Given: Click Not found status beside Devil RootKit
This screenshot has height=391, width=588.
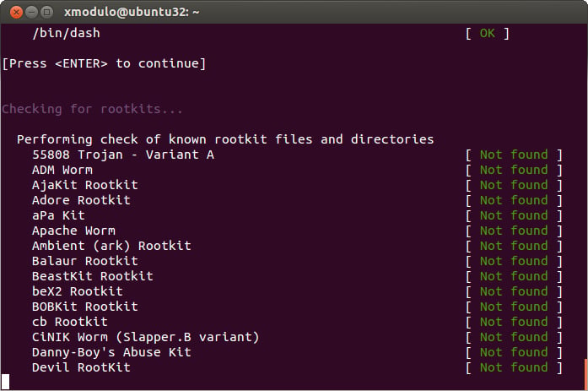Looking at the screenshot, I should 514,367.
